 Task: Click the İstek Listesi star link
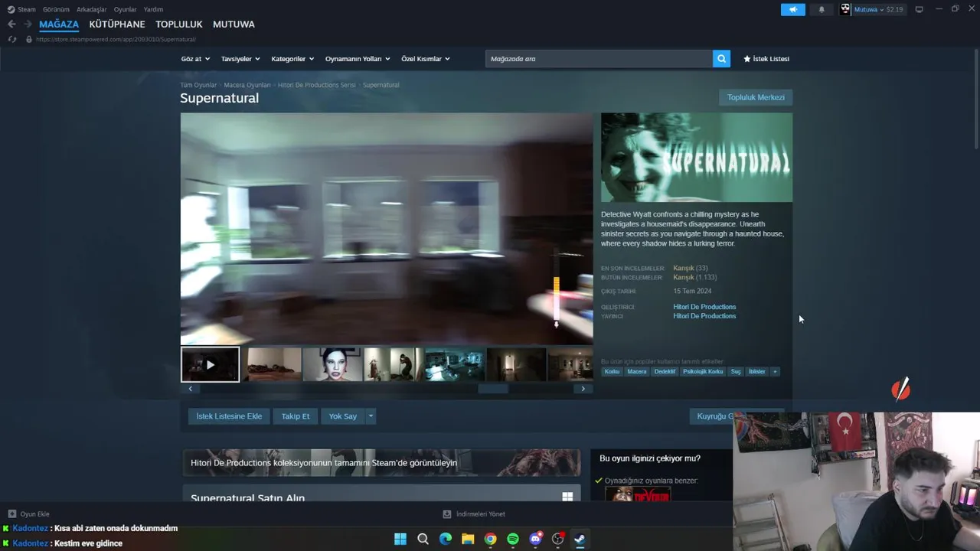766,59
